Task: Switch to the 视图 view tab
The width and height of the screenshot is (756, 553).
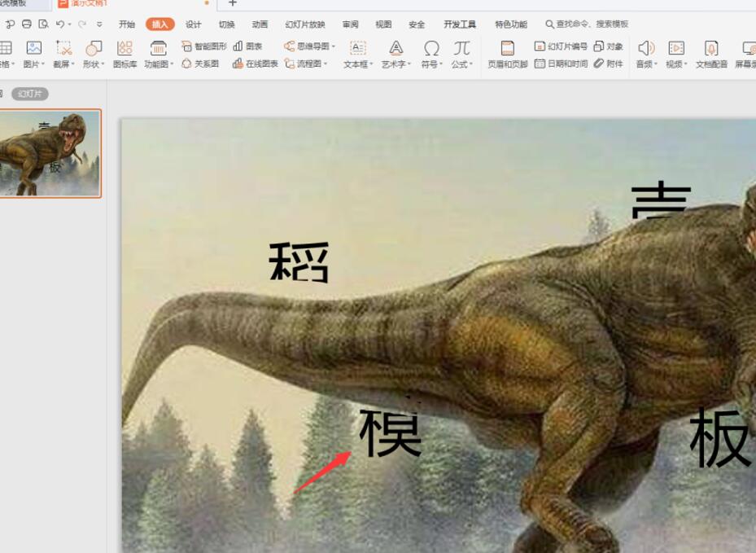Action: (384, 24)
